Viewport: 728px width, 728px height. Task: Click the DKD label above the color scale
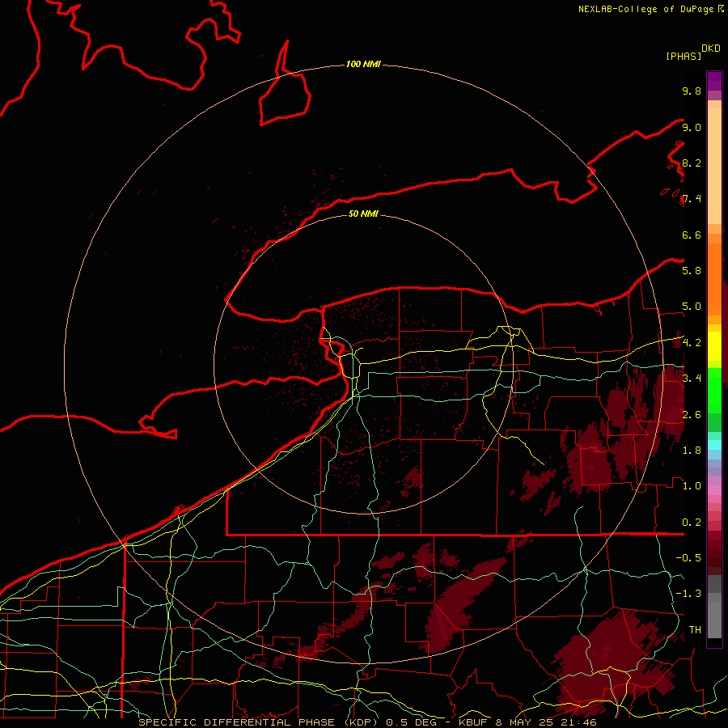711,49
